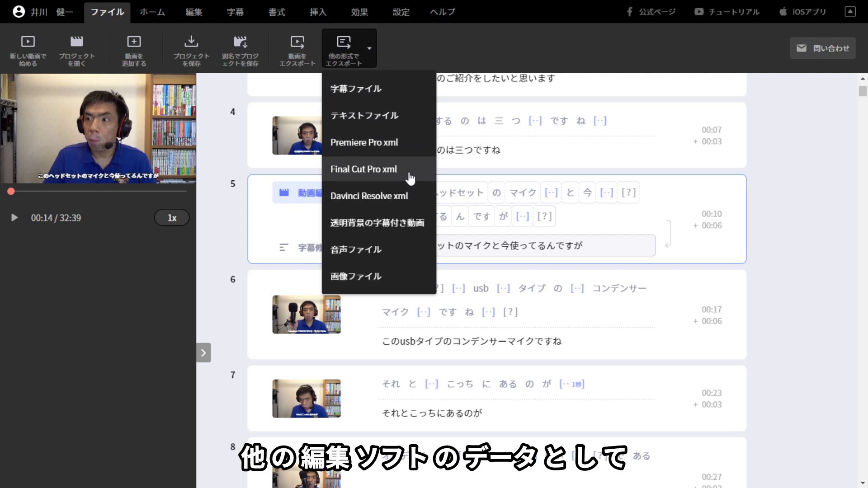Open the iOSアプリ link
Image resolution: width=868 pixels, height=488 pixels.
802,12
